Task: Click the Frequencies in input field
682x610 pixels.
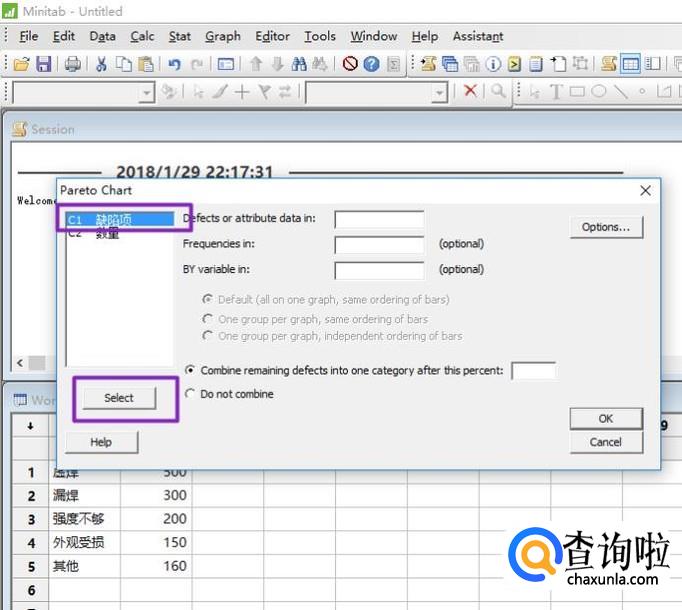Action: click(x=379, y=245)
